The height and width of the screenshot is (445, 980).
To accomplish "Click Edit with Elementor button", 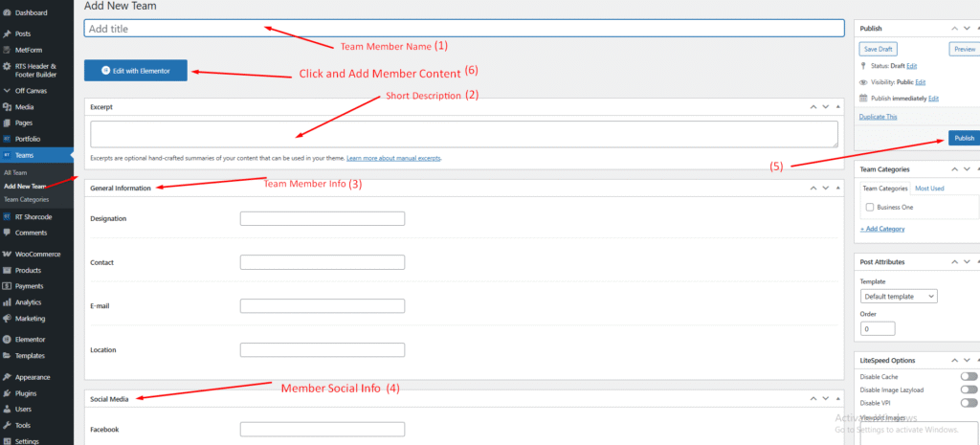I will point(135,71).
